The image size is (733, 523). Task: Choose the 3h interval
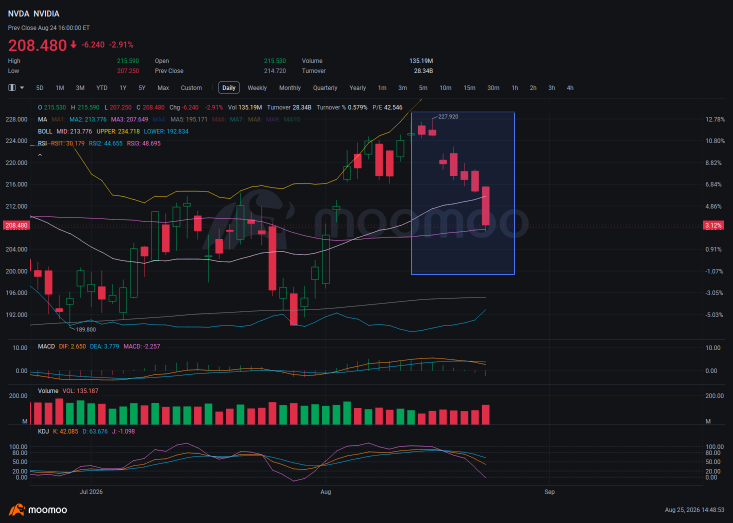552,88
